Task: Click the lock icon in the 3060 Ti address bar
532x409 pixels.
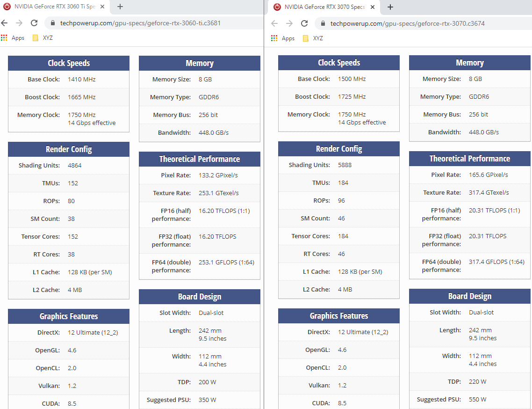Action: point(52,23)
